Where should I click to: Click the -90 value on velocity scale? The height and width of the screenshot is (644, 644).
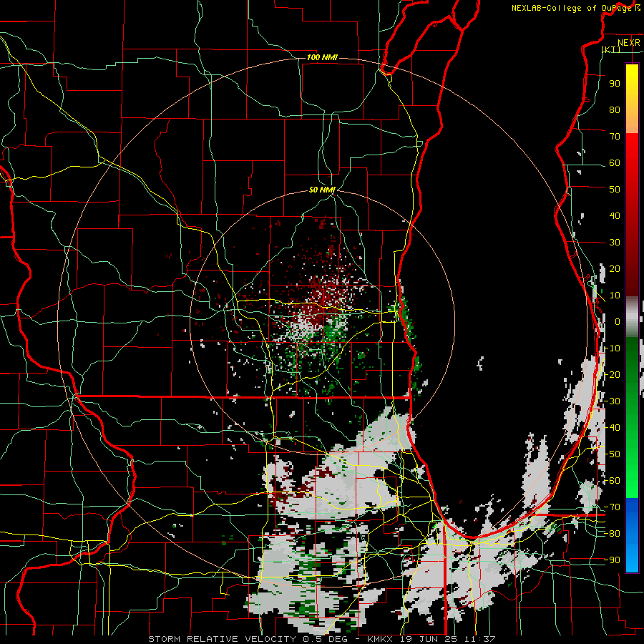[612, 560]
